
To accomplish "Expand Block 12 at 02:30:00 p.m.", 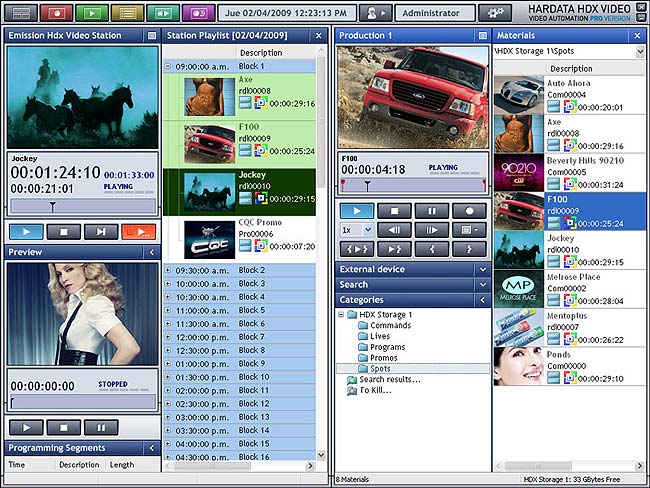I will pos(168,403).
